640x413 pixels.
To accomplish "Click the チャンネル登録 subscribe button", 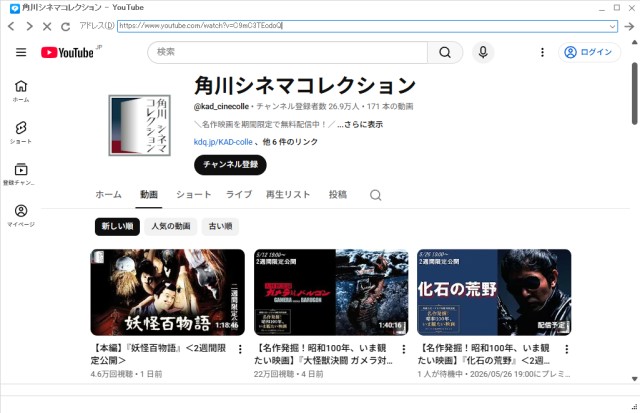I will pyautogui.click(x=230, y=165).
